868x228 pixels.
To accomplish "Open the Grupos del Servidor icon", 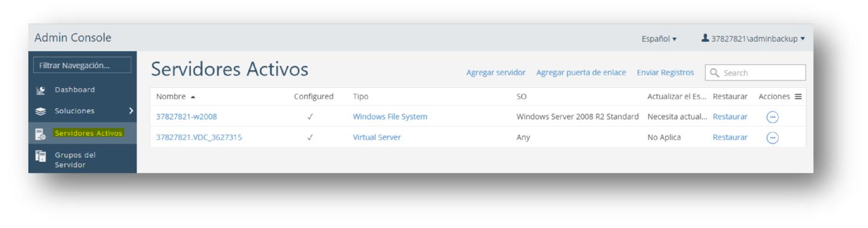I will pos(40,158).
